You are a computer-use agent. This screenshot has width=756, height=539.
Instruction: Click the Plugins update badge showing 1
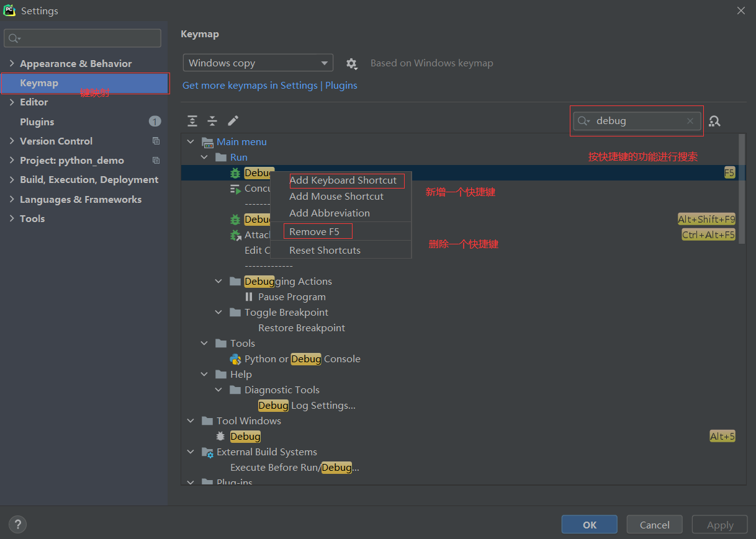tap(155, 122)
